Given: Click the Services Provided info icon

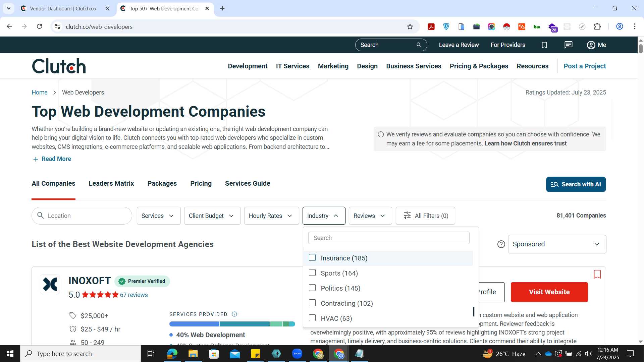Looking at the screenshot, I should pos(234,314).
